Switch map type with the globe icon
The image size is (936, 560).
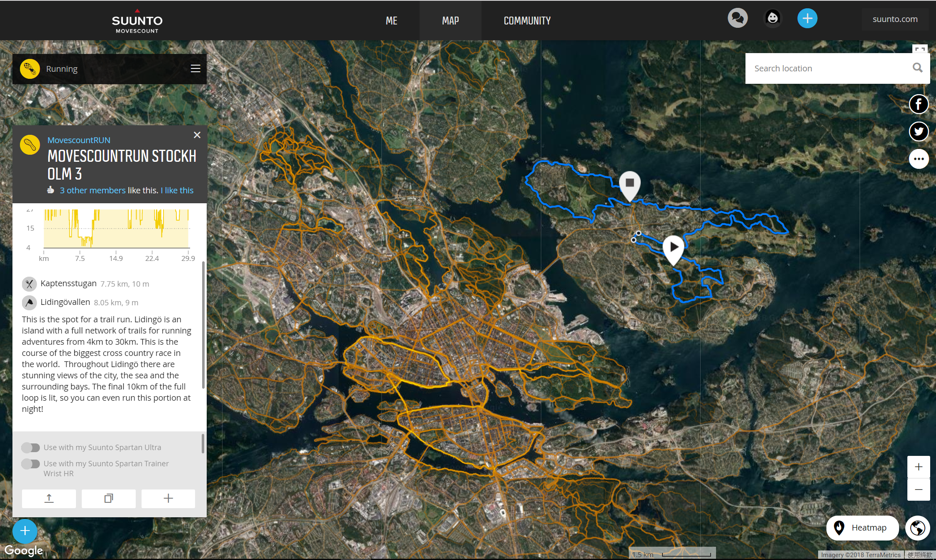918,528
